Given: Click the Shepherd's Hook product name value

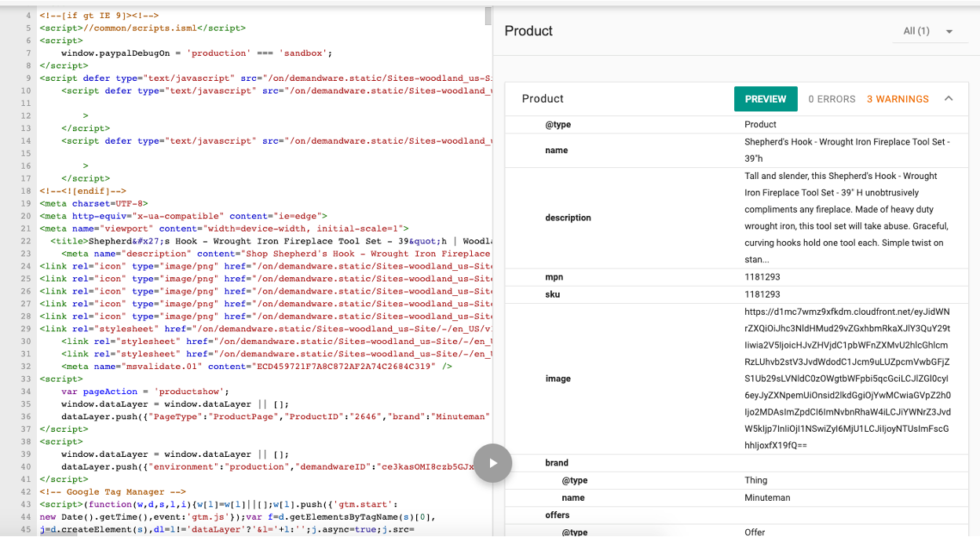Looking at the screenshot, I should [x=847, y=150].
